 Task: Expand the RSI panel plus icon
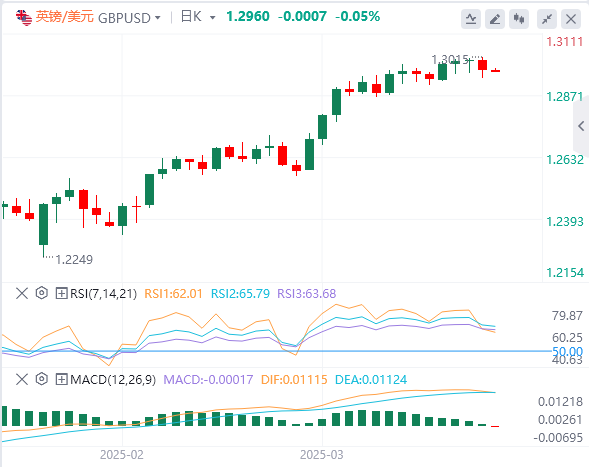click(61, 293)
